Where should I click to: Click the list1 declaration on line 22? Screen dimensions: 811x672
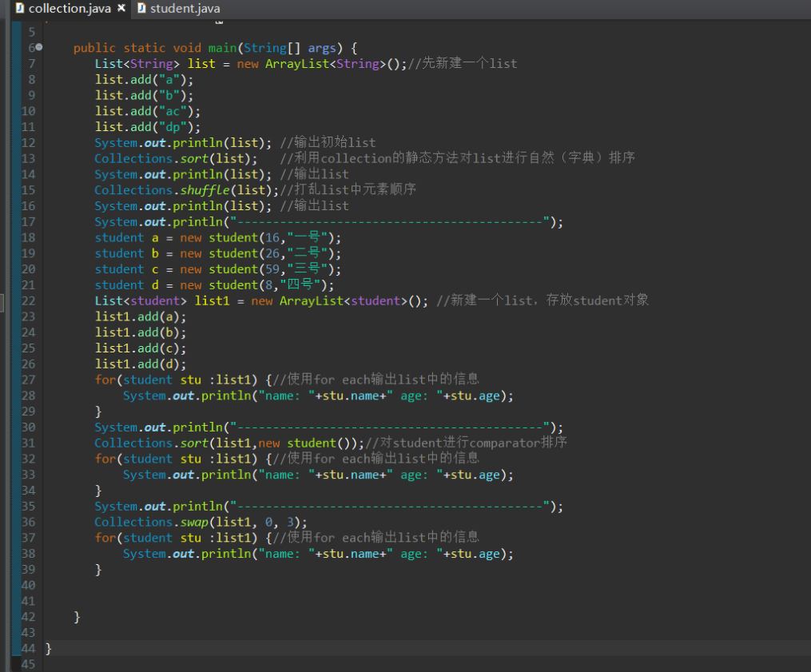212,300
